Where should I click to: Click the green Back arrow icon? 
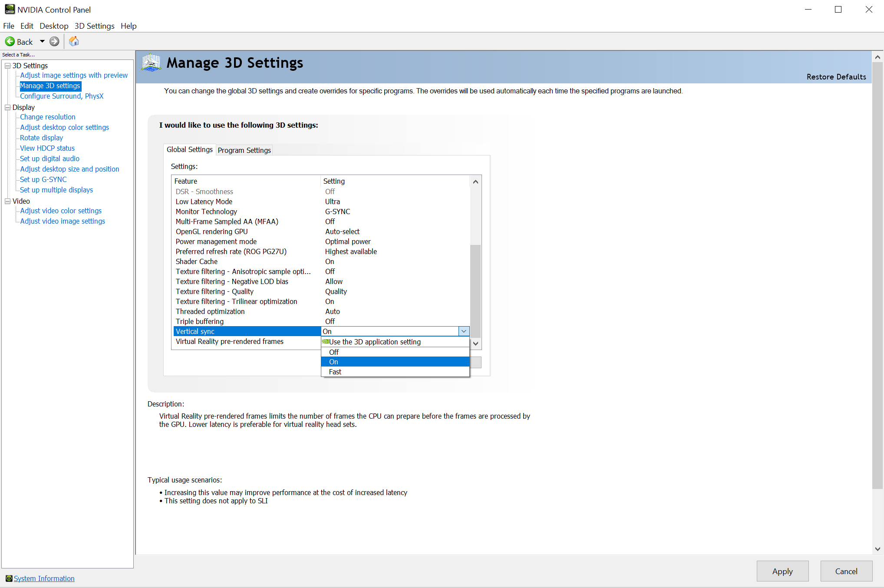tap(10, 42)
